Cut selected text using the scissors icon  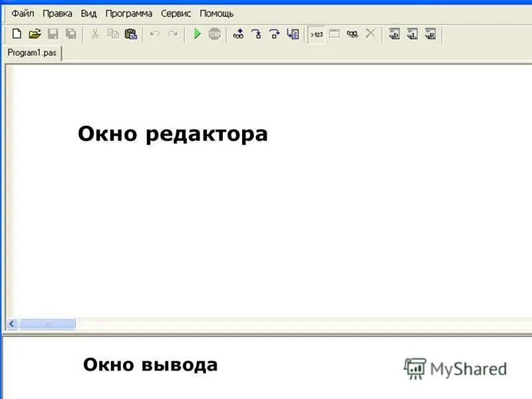point(94,34)
